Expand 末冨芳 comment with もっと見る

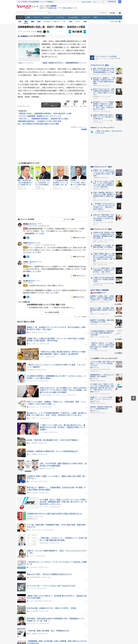[37, 252]
